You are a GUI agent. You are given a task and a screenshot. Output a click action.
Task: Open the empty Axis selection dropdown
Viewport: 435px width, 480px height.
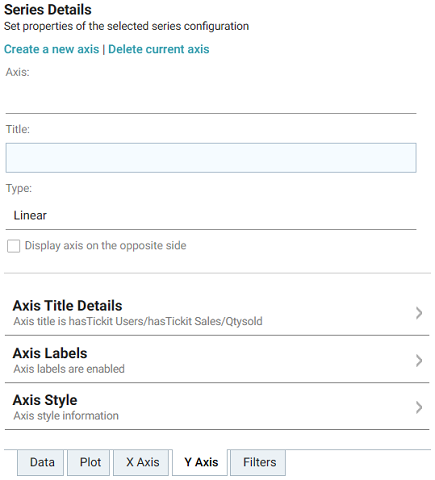point(211,98)
